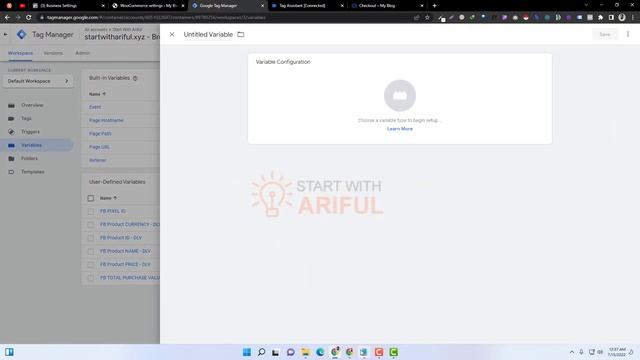Open the Page Hostname built-in variable

coord(106,120)
